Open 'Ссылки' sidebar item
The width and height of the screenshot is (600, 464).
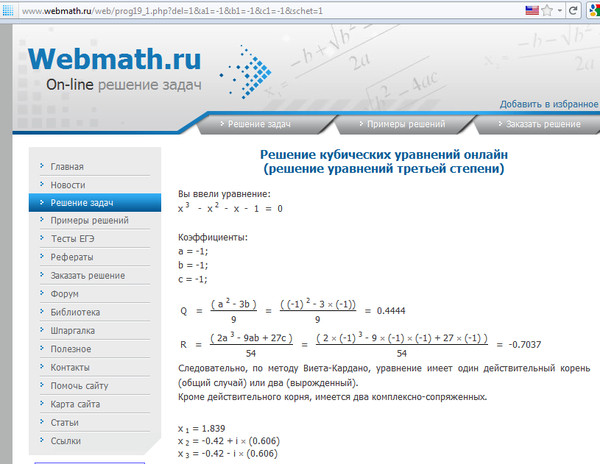[x=65, y=441]
